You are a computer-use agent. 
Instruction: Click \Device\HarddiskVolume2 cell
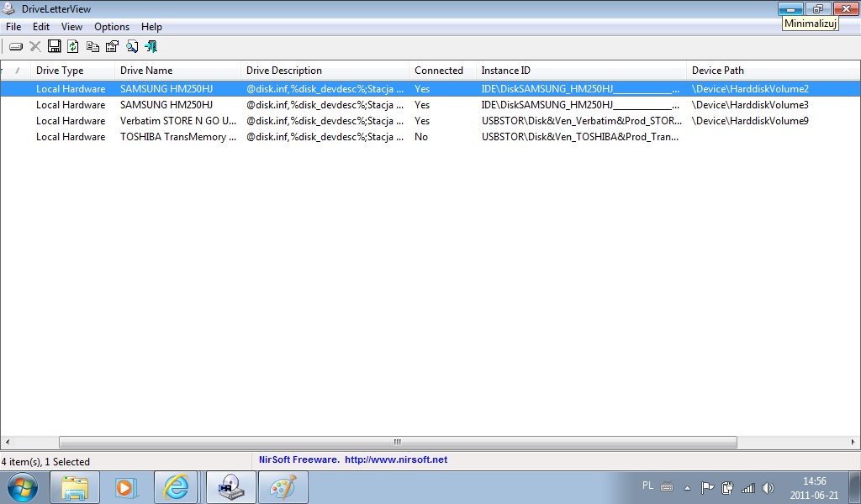point(750,89)
